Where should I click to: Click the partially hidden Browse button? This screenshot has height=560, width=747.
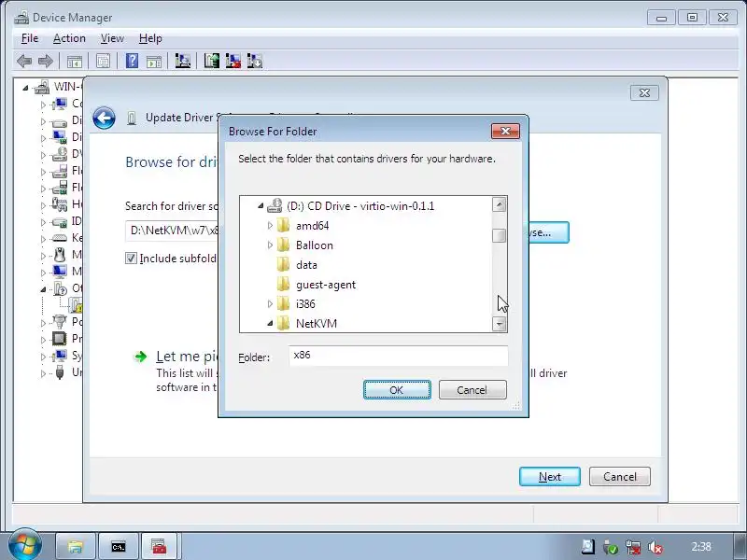[548, 232]
